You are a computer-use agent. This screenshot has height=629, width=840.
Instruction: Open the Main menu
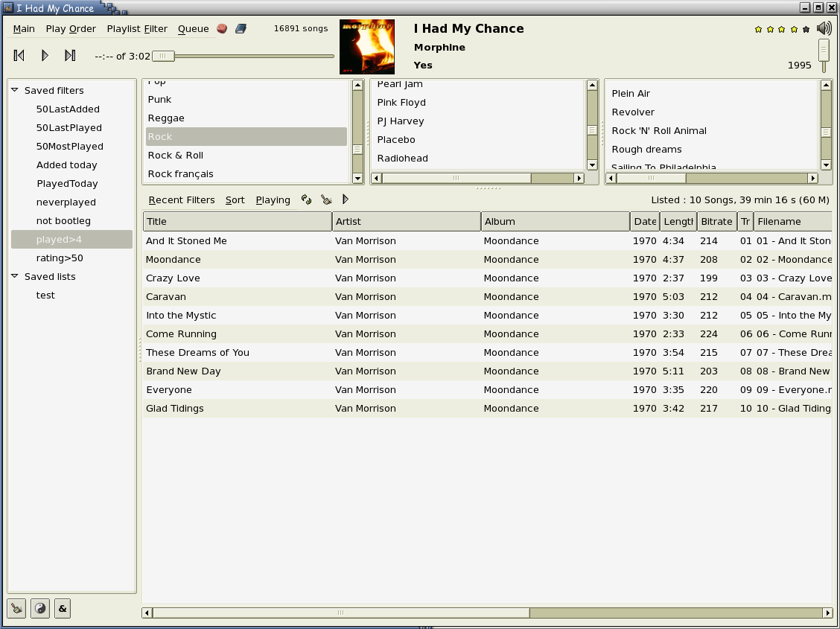24,29
